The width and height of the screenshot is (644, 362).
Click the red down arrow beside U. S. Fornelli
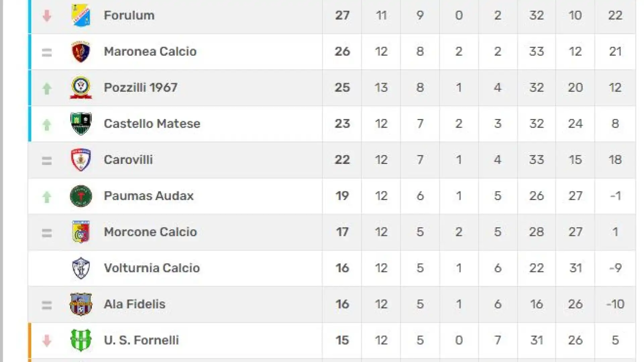(47, 341)
